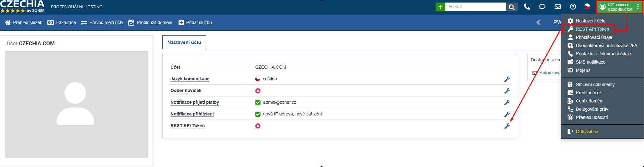Click the Hledat search input field
Viewport: 644px width, 167px height.
pos(475,7)
